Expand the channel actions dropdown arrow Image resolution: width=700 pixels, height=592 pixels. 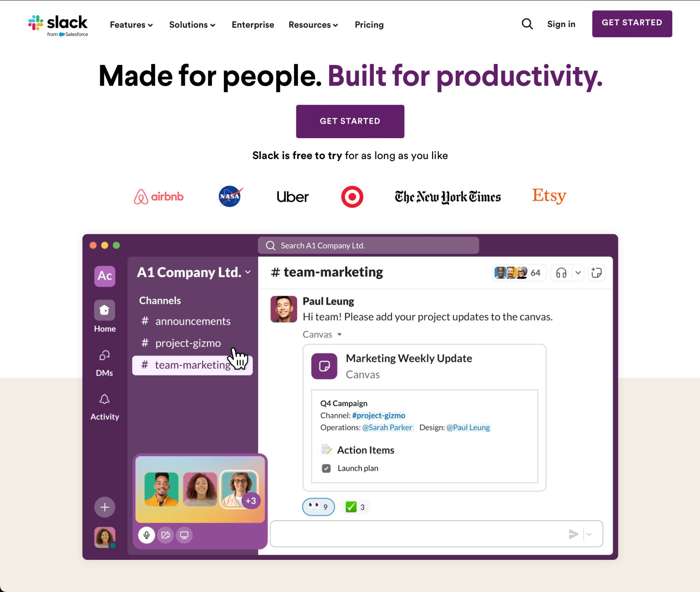(x=577, y=272)
